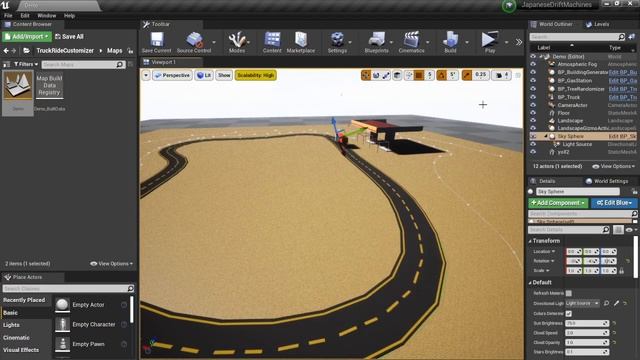This screenshot has height=360, width=640.
Task: Switch to World Settings tab
Action: pos(607,181)
